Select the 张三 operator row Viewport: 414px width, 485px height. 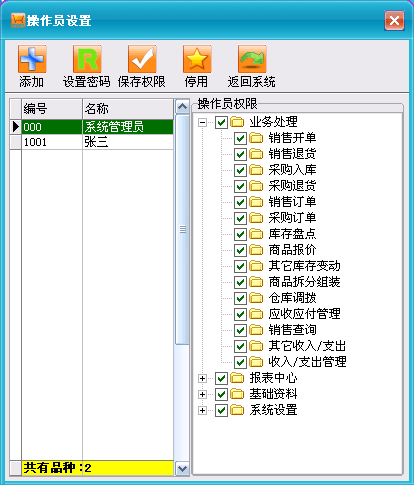click(92, 142)
